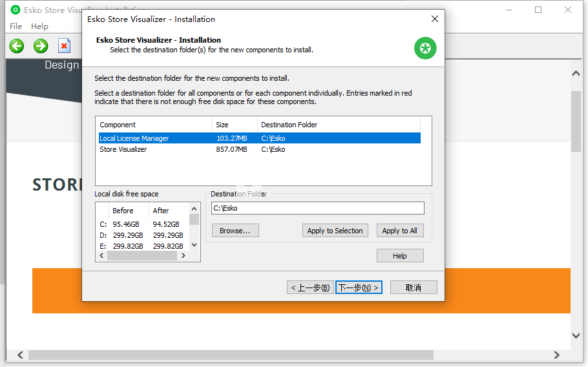Click the 下一步(N) next button
Image resolution: width=588 pixels, height=367 pixels.
359,288
